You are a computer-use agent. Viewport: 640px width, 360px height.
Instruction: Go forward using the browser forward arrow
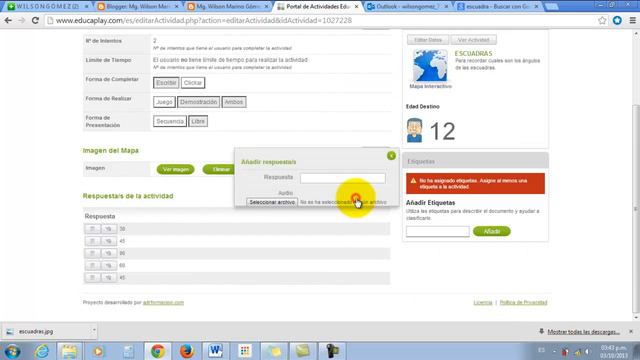(x=22, y=20)
